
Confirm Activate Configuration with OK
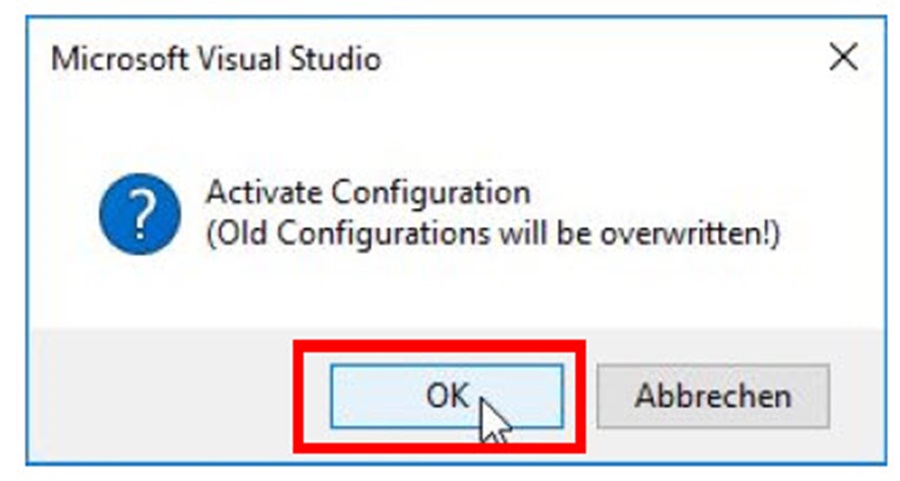[446, 396]
